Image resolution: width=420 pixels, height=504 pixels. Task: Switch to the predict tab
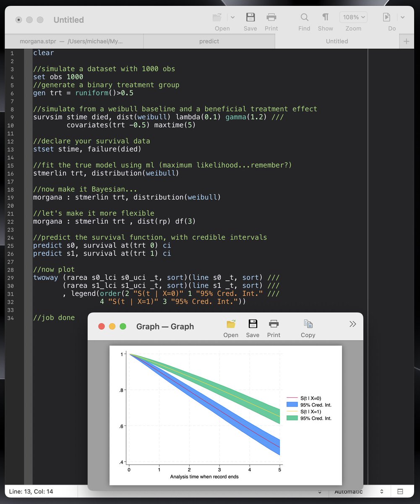click(x=209, y=41)
